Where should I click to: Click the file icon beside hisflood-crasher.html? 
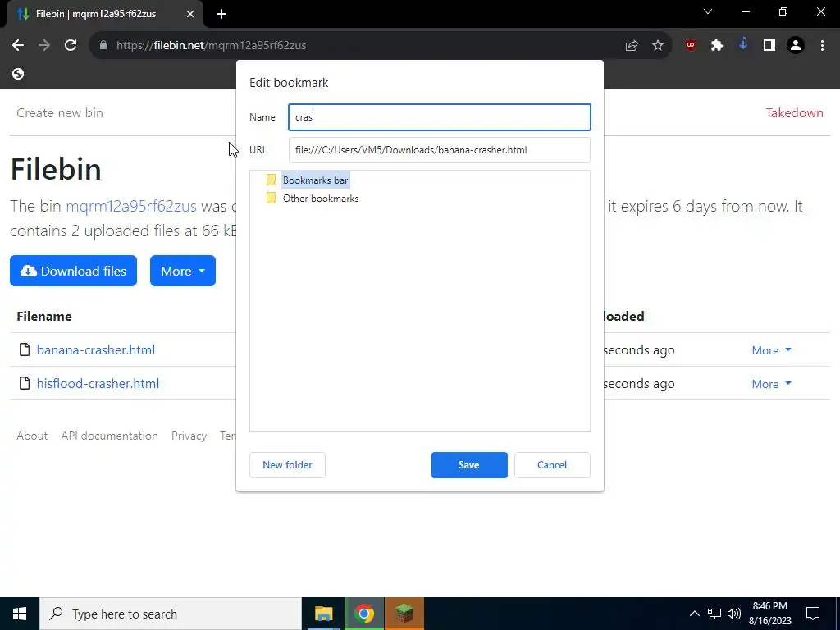(25, 384)
